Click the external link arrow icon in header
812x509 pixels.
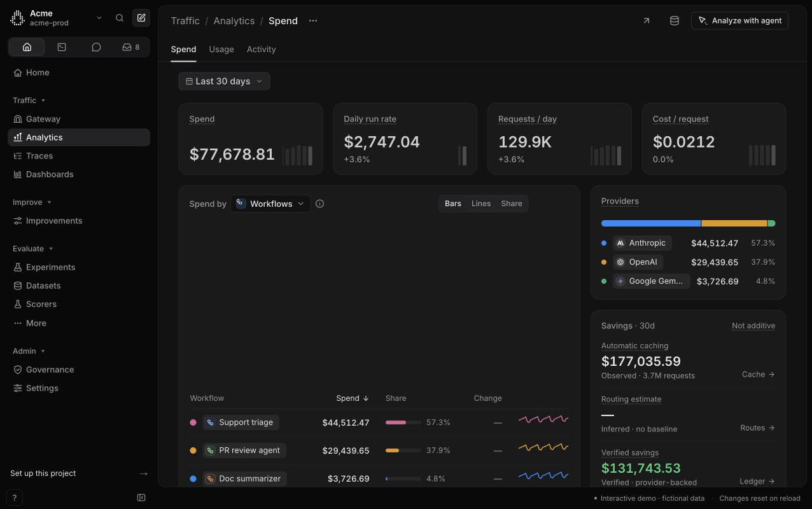647,20
